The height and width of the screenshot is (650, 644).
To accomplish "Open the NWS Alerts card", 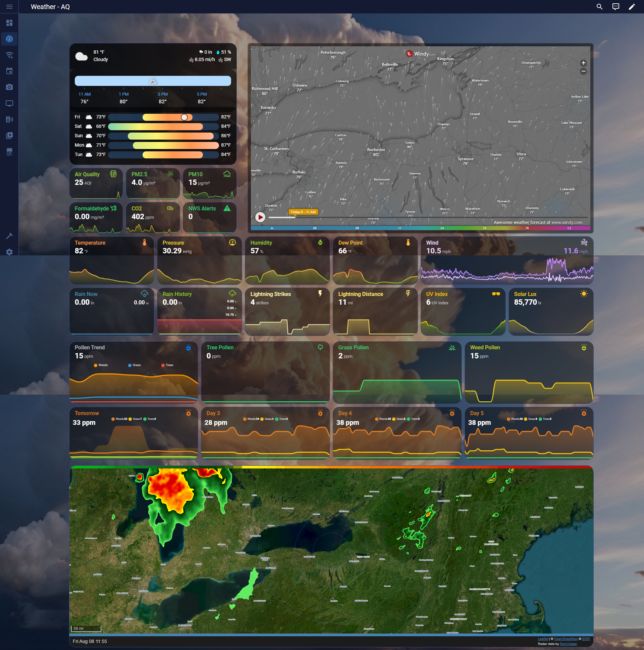I will tap(210, 218).
